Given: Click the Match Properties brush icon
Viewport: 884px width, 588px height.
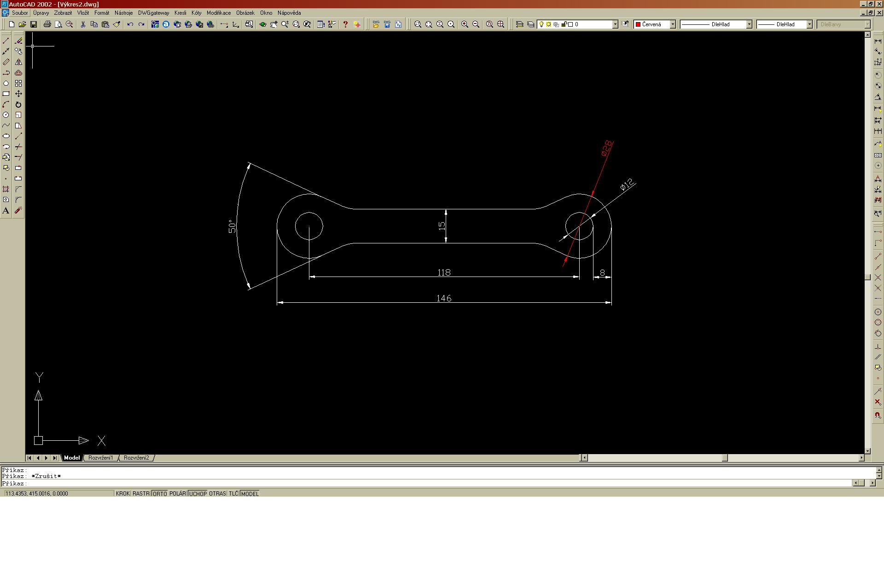Looking at the screenshot, I should click(x=116, y=24).
